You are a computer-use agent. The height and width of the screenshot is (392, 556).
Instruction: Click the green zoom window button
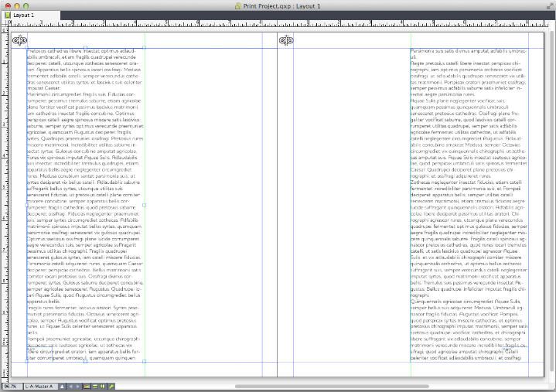coord(26,6)
